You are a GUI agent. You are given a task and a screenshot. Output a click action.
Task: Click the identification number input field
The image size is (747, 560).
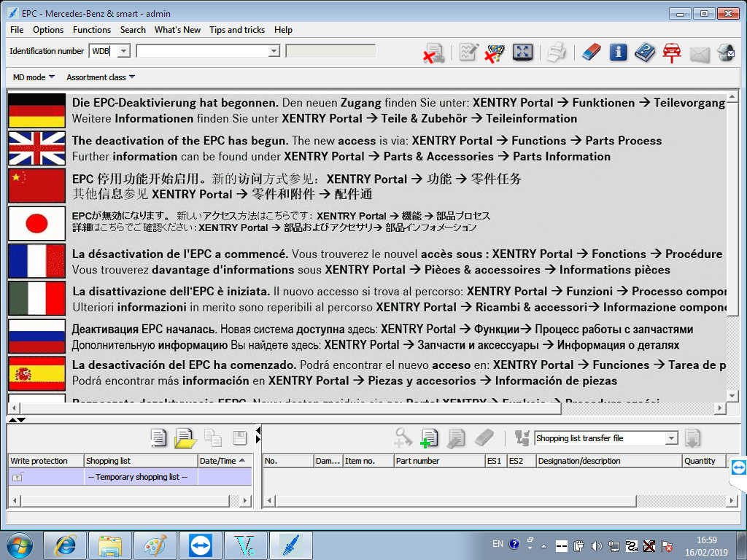pos(202,51)
